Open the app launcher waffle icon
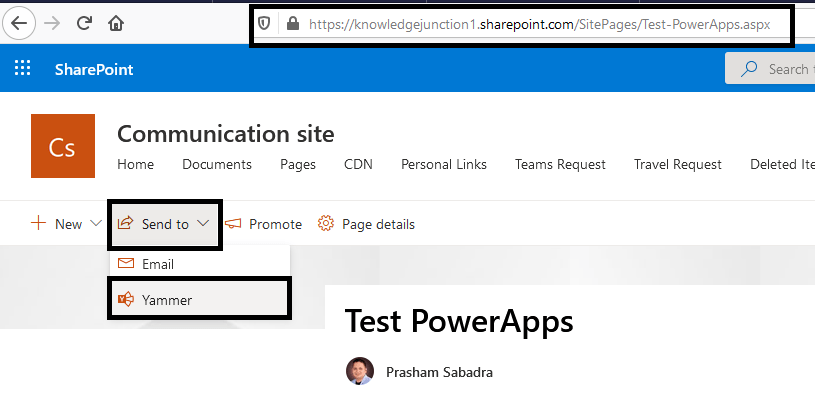The image size is (815, 400). 22,69
